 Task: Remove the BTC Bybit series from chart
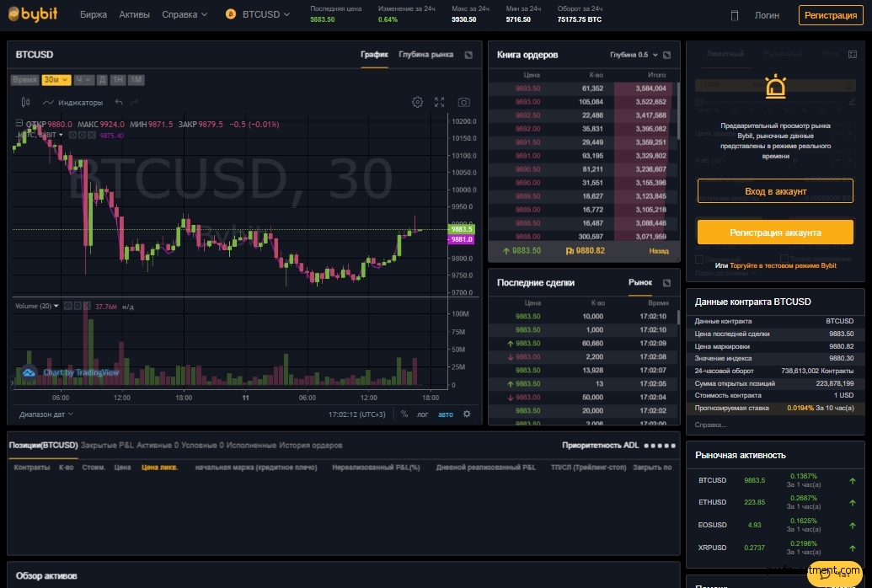coord(91,135)
